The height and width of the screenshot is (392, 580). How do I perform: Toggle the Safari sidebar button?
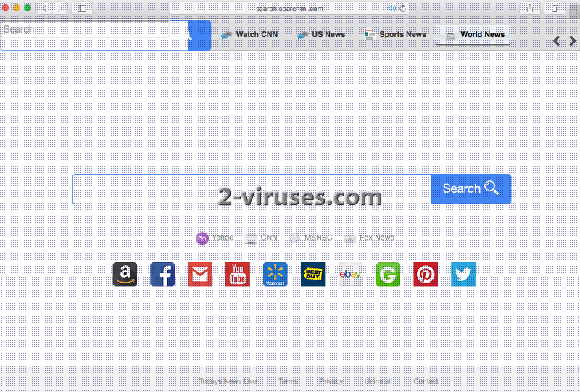(82, 8)
